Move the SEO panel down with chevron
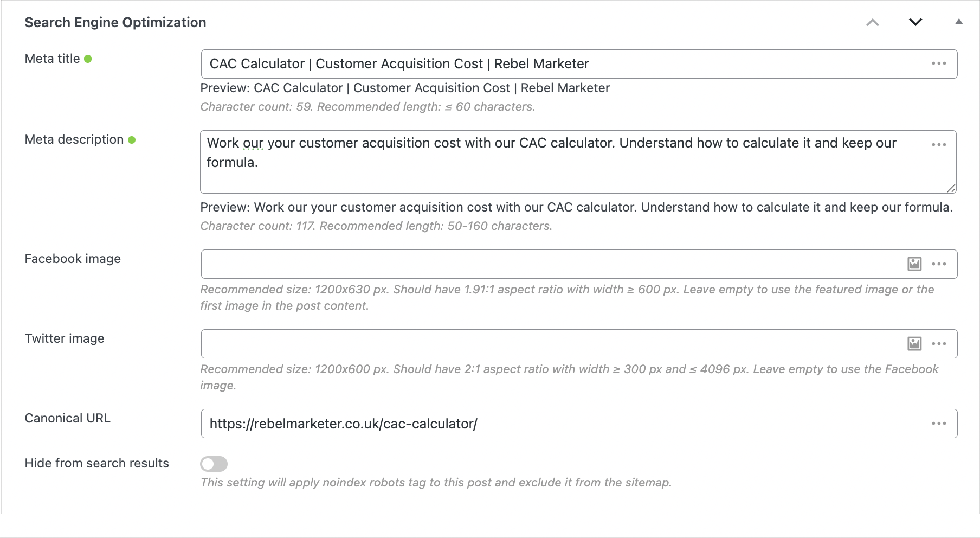The height and width of the screenshot is (538, 980). [915, 22]
